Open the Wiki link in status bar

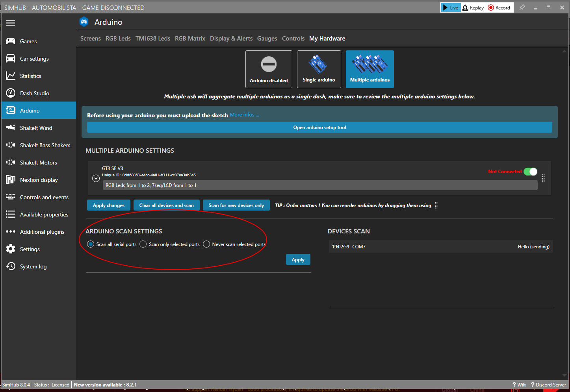tap(520, 385)
